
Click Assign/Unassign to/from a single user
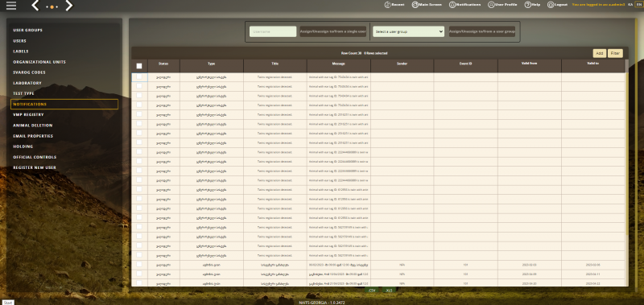332,31
